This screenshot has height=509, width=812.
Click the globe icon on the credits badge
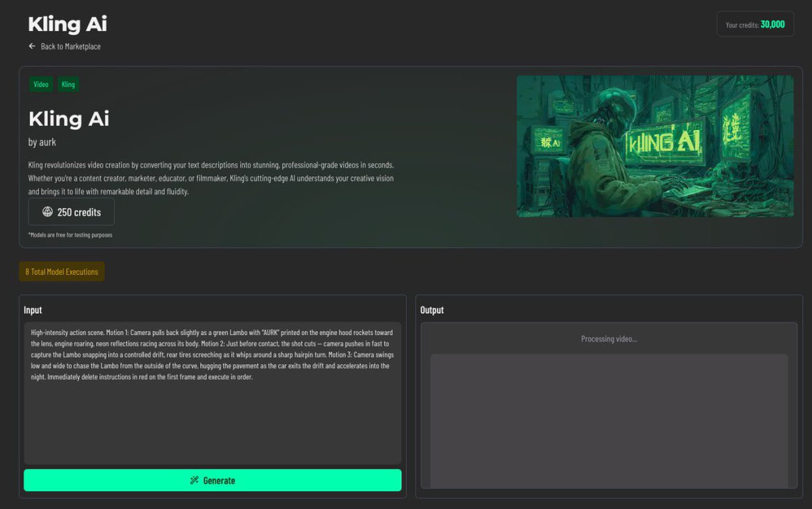click(x=46, y=211)
